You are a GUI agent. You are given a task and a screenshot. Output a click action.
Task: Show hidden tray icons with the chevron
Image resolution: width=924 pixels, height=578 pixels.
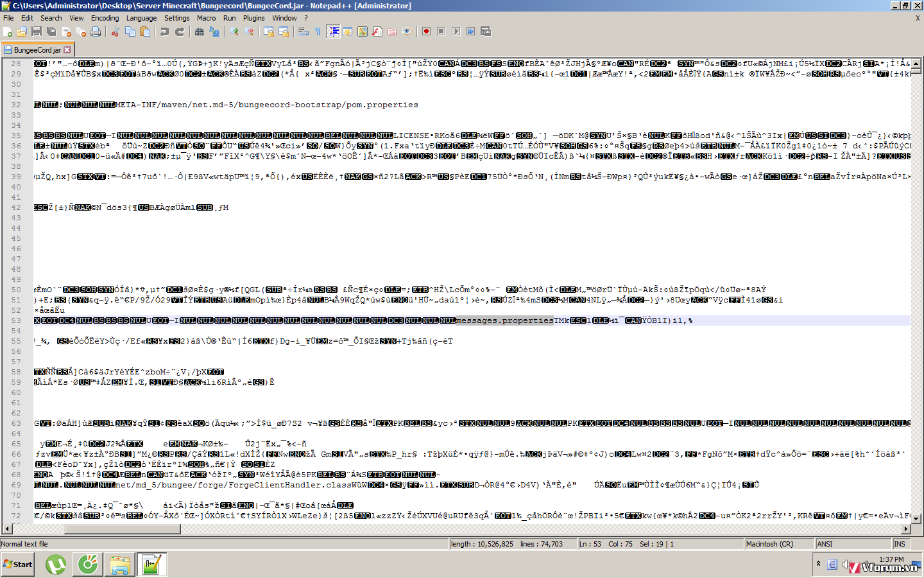point(818,564)
